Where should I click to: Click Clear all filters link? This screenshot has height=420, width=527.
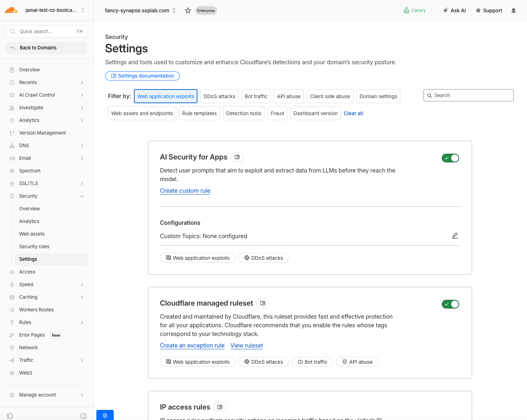pos(353,113)
